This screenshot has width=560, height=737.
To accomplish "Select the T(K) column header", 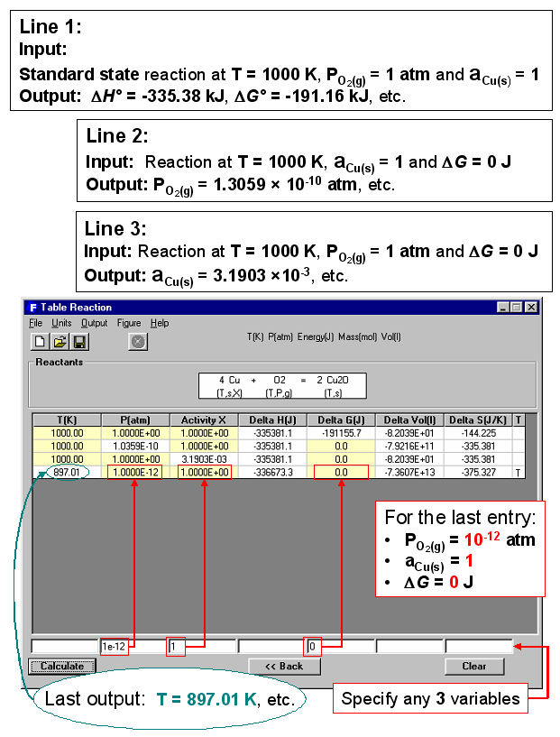I will click(68, 419).
